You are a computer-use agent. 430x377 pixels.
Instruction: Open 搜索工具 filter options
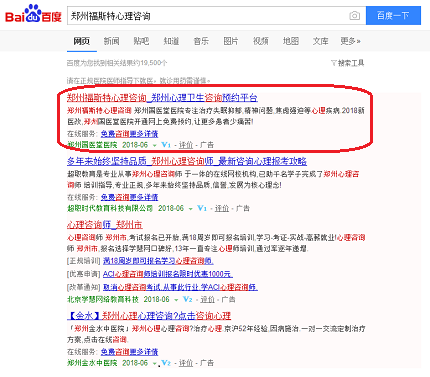347,63
